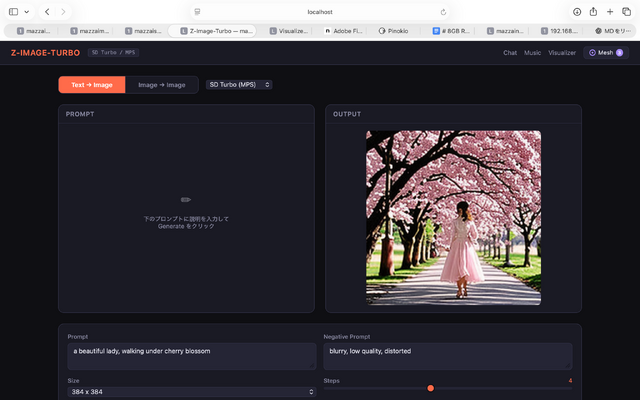Image resolution: width=640 pixels, height=400 pixels.
Task: Switch to the Adobe Fi... browser tab
Action: pos(344,31)
